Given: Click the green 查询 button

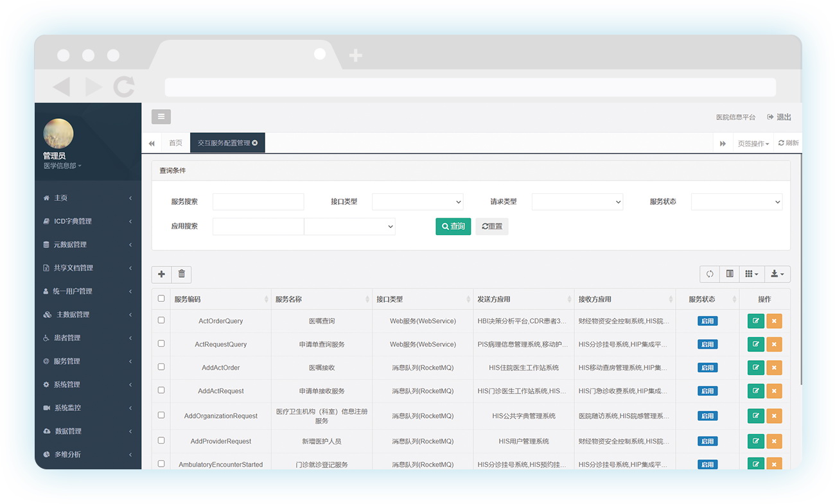Looking at the screenshot, I should (x=453, y=227).
